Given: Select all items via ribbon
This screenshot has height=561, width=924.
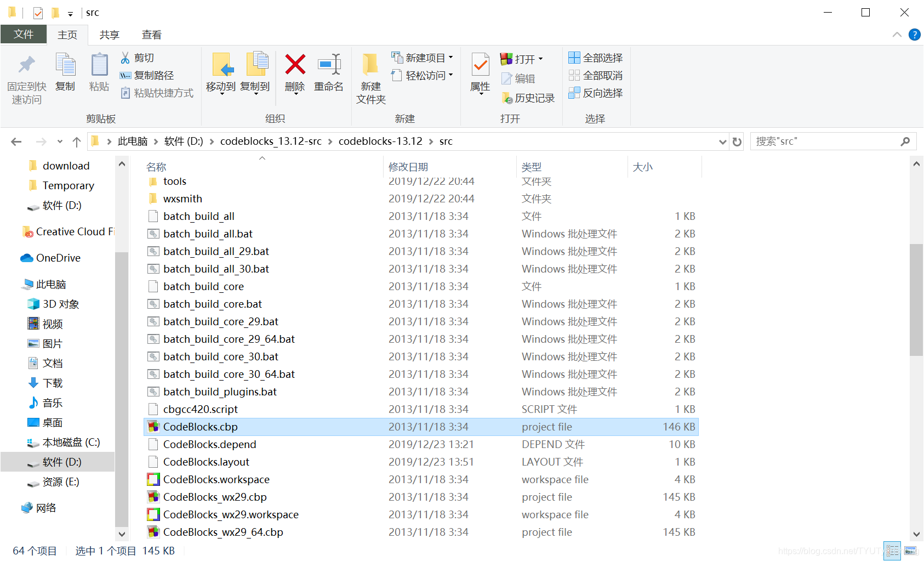Looking at the screenshot, I should [596, 58].
